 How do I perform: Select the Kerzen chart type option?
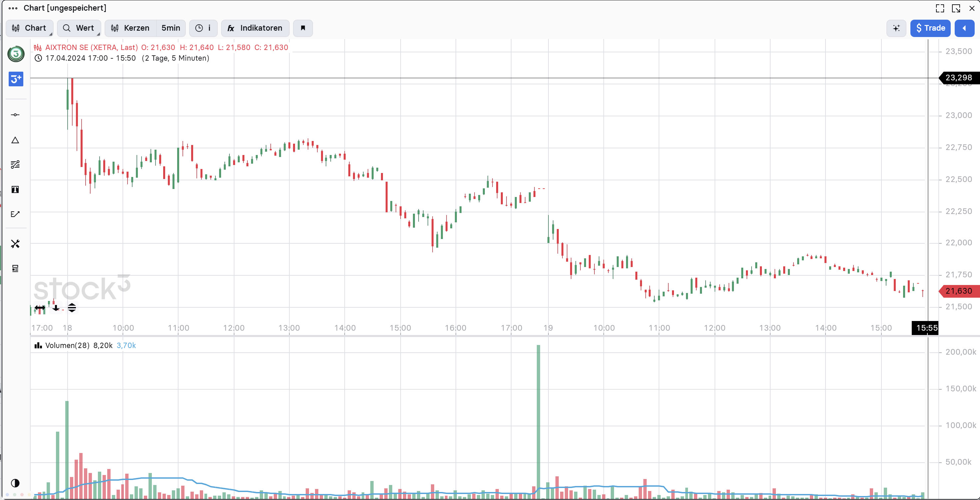click(x=131, y=28)
